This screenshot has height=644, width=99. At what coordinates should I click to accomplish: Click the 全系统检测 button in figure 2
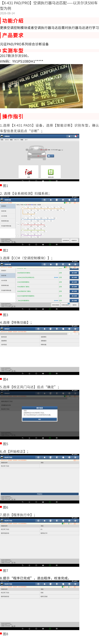pos(66,240)
